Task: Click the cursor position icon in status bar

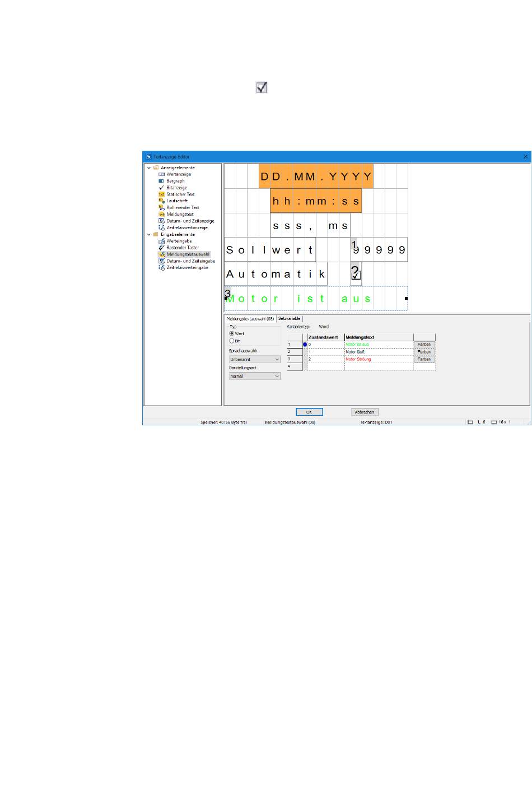Action: tap(470, 422)
